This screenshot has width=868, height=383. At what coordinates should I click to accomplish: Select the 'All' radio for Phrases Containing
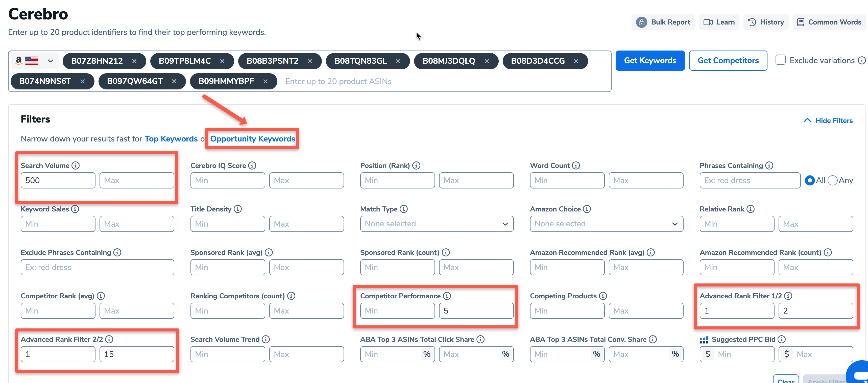click(810, 180)
